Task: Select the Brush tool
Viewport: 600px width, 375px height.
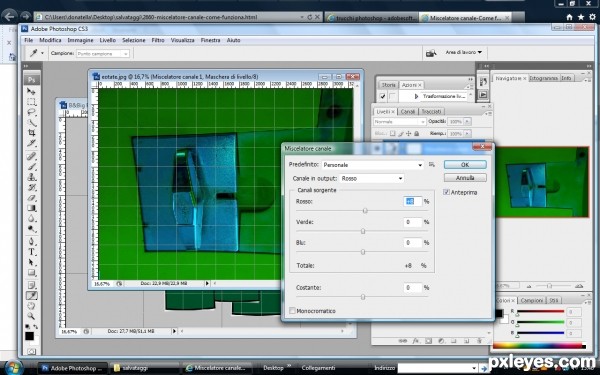Action: pyautogui.click(x=31, y=166)
